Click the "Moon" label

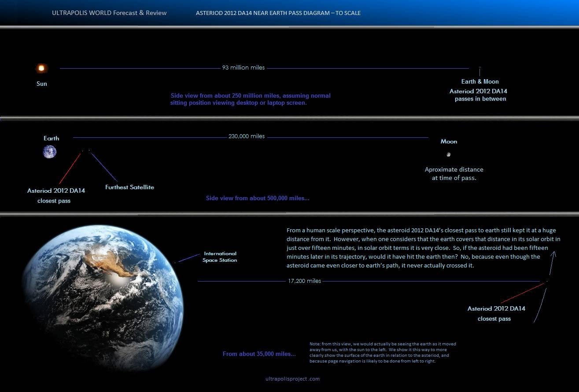pyautogui.click(x=449, y=141)
